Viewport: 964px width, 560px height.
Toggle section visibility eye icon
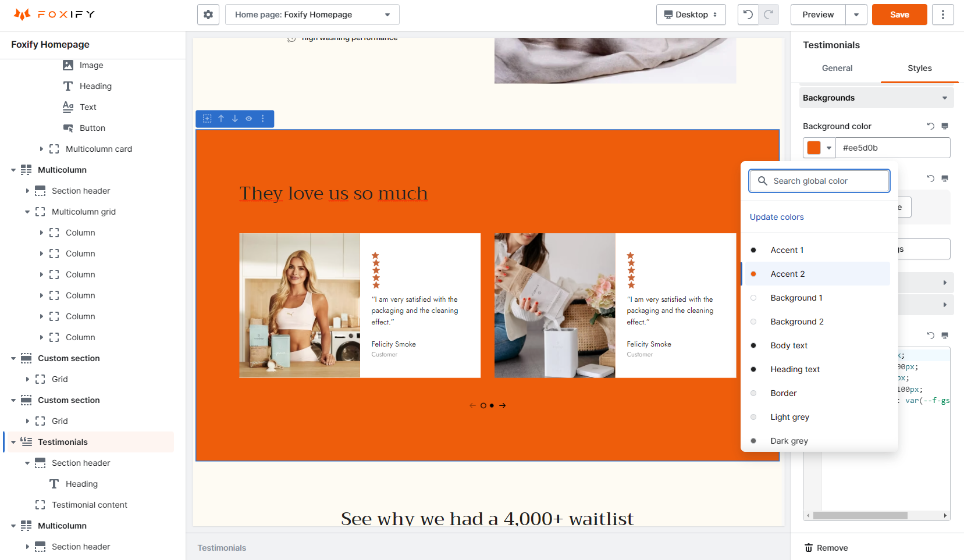(249, 119)
